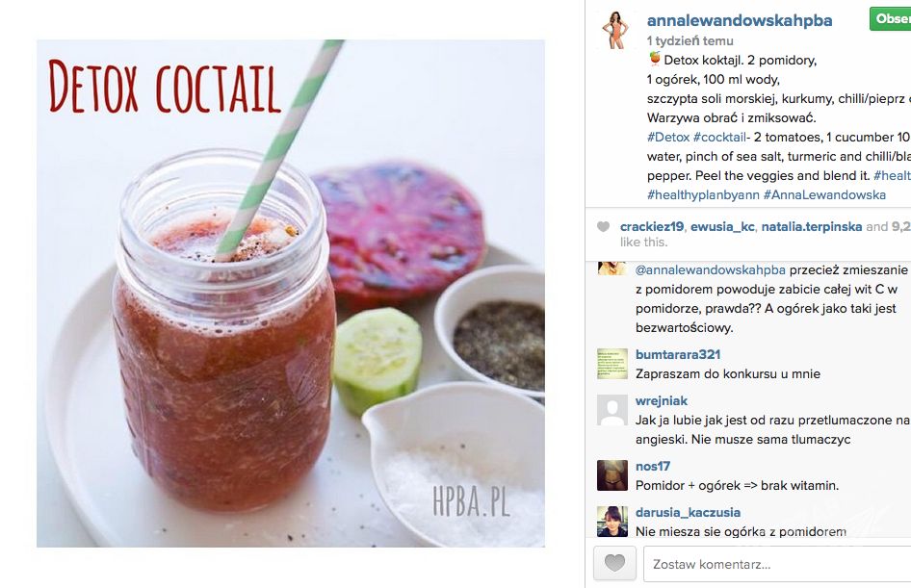Click the small grey heart icon near likes
Image resolution: width=911 pixels, height=588 pixels.
coord(604,227)
